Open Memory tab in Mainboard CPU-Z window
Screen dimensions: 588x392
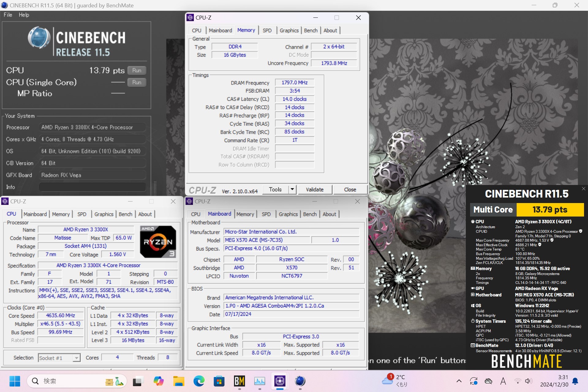245,214
